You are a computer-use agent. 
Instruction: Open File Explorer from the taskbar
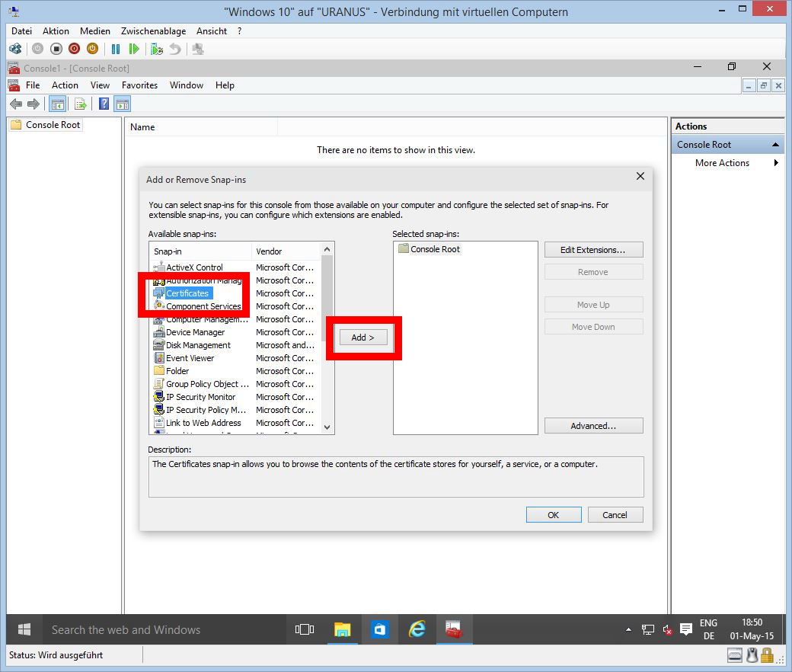[343, 629]
